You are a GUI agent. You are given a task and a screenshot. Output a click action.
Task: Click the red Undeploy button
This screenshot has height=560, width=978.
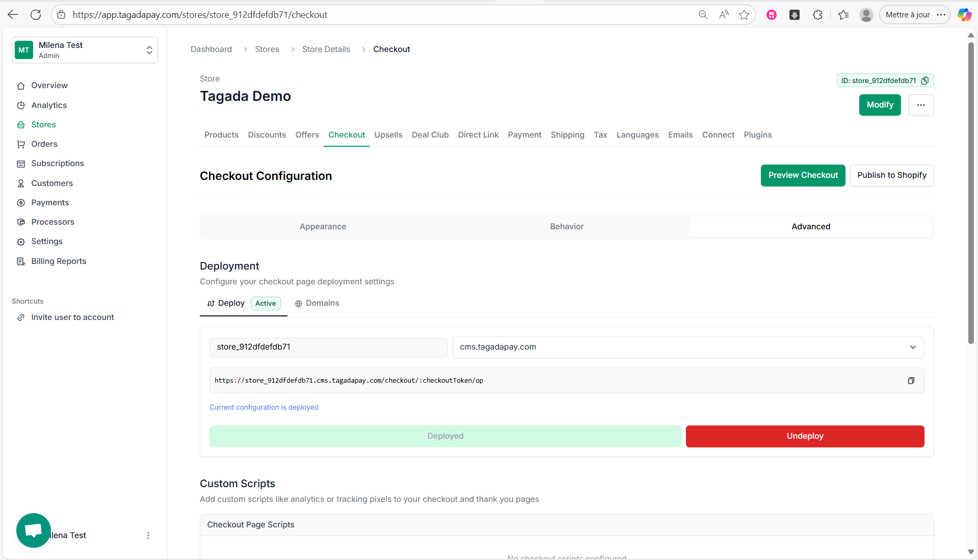click(805, 436)
